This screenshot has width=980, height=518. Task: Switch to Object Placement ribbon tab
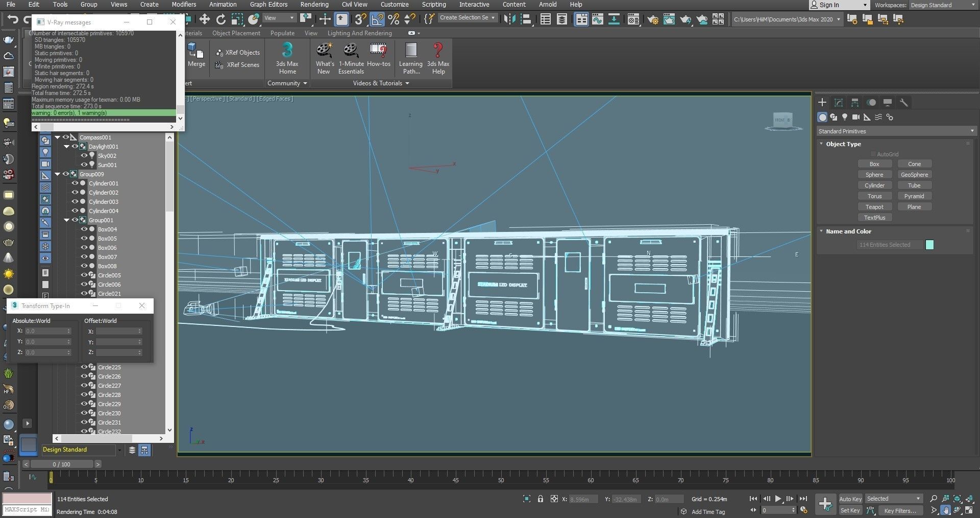(236, 33)
